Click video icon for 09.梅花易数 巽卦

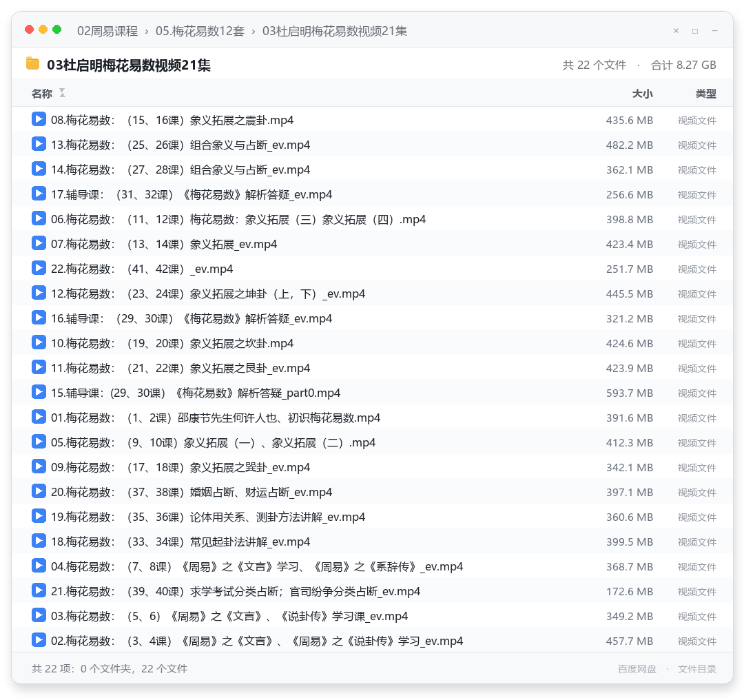point(39,466)
